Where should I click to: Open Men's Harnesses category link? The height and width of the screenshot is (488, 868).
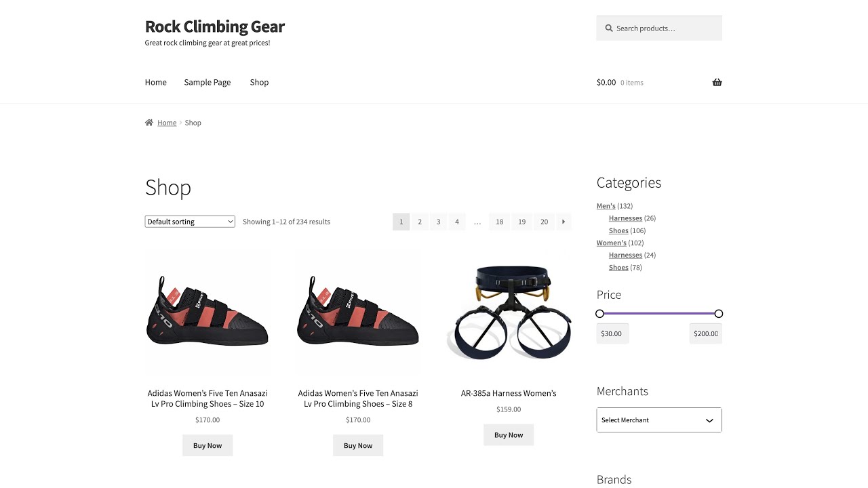[625, 218]
